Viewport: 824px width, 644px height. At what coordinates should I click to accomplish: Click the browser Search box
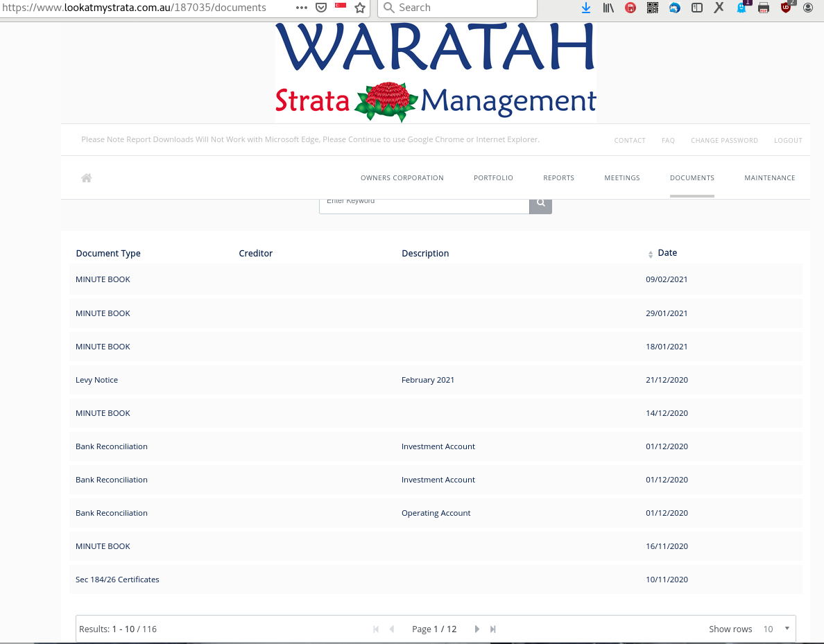[457, 8]
